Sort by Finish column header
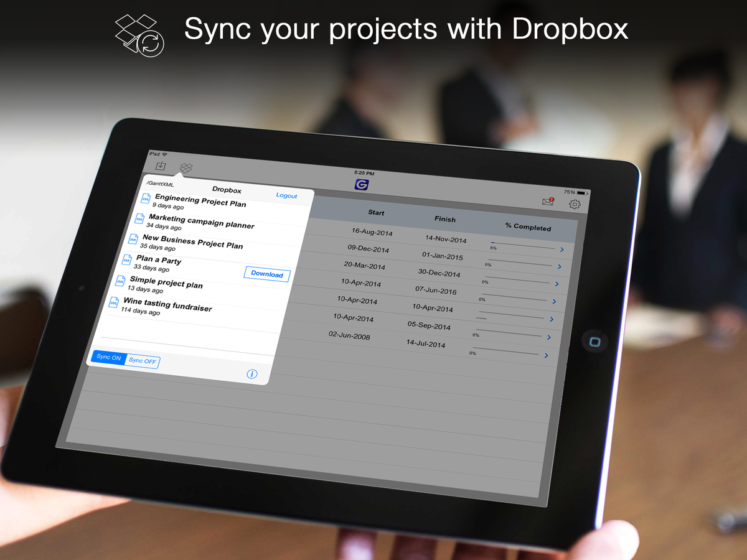 click(x=445, y=219)
